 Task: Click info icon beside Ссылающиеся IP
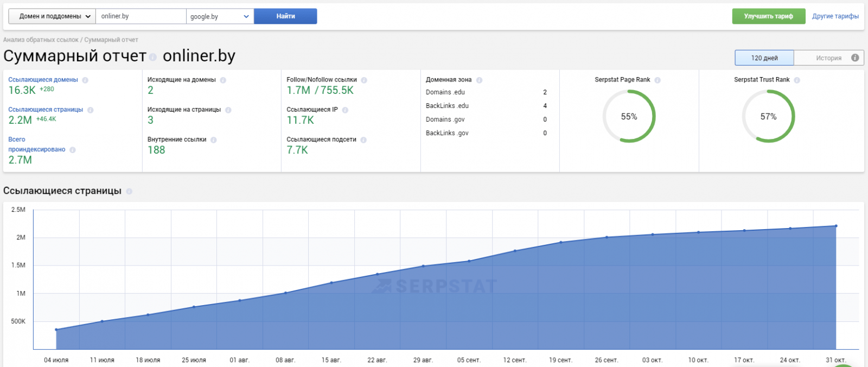click(345, 110)
